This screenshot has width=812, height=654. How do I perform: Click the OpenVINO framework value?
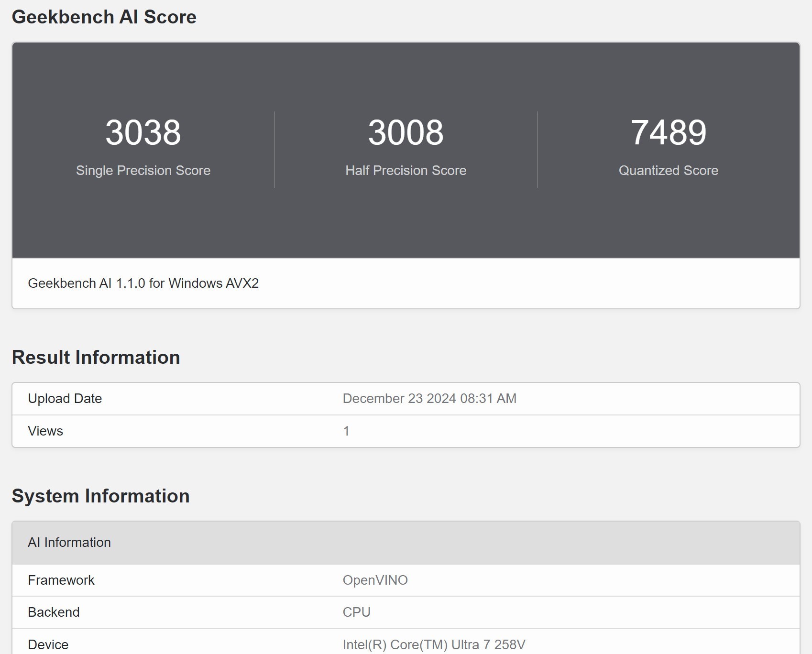(375, 580)
